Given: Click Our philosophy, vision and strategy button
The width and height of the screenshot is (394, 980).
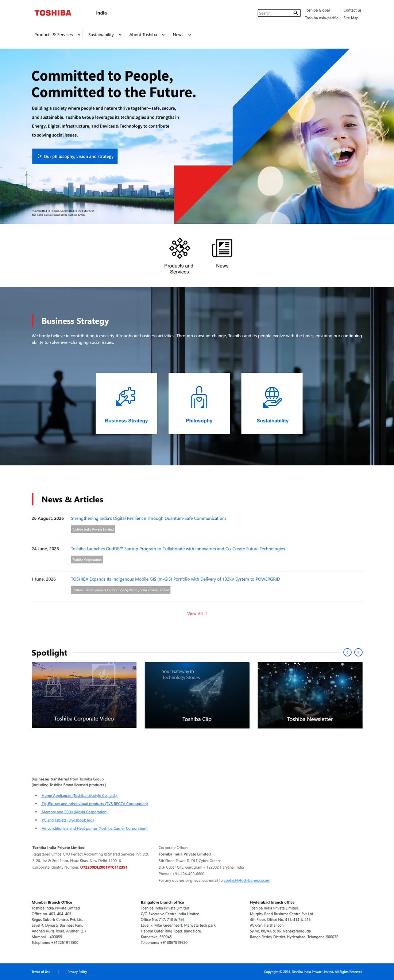Looking at the screenshot, I should point(75,156).
